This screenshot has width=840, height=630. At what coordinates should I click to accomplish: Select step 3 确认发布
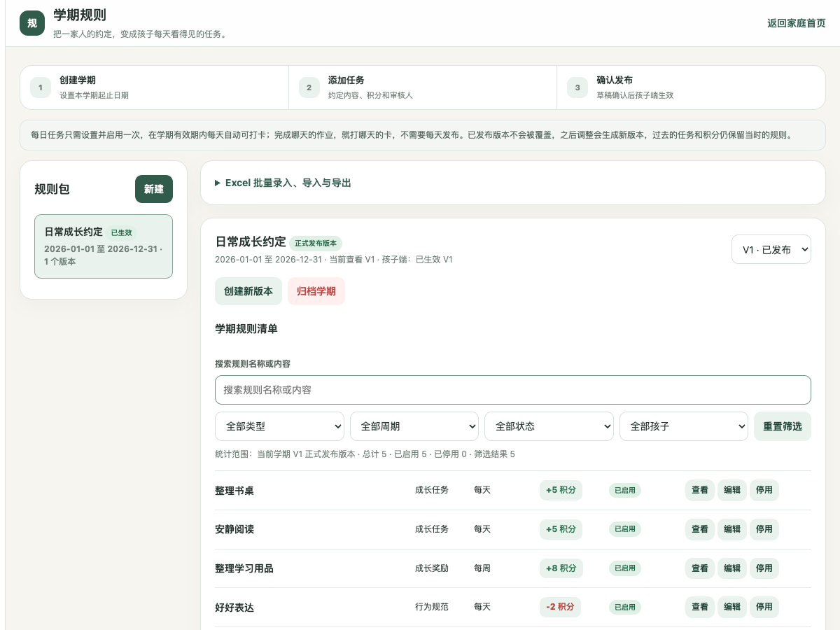(x=691, y=87)
